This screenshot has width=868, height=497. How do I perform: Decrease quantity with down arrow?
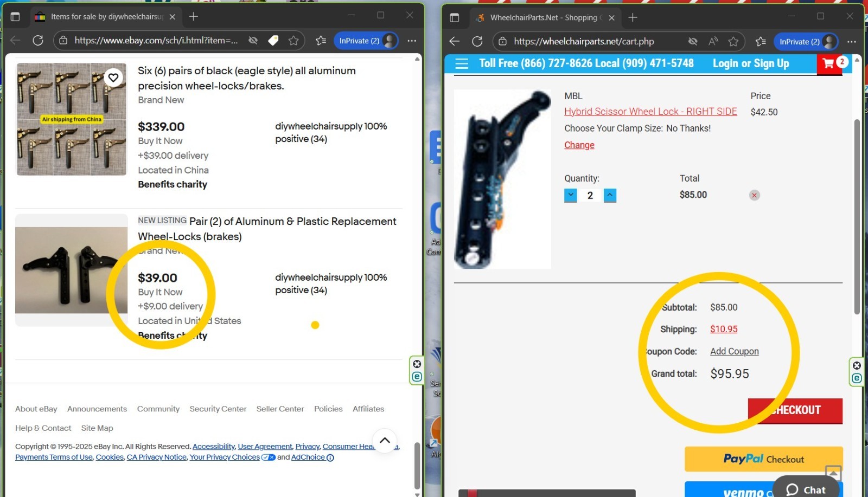coord(571,195)
